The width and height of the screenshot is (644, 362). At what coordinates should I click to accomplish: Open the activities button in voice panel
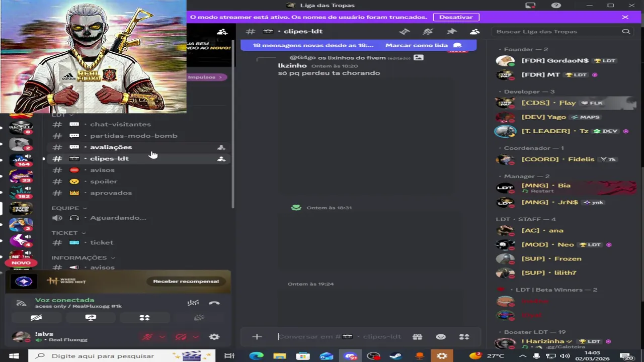click(144, 318)
